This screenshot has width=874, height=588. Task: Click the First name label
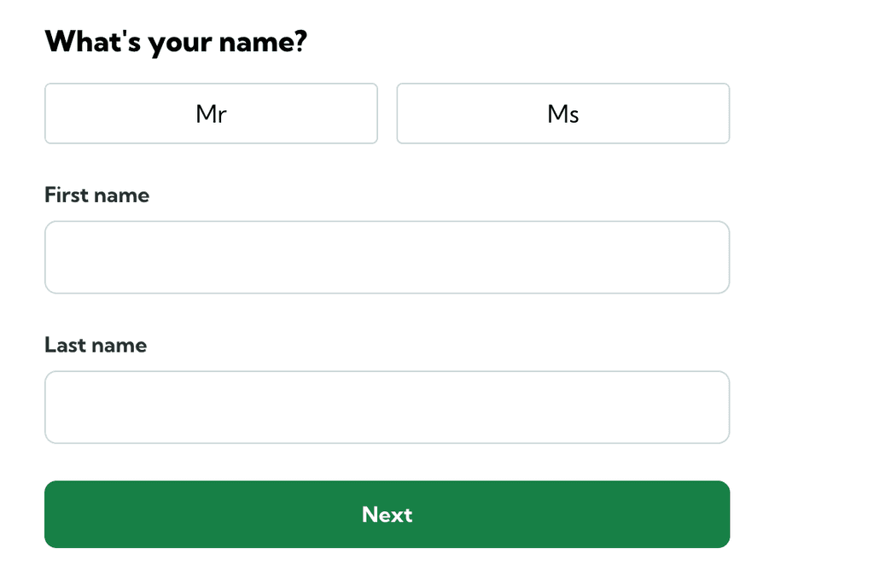tap(96, 195)
